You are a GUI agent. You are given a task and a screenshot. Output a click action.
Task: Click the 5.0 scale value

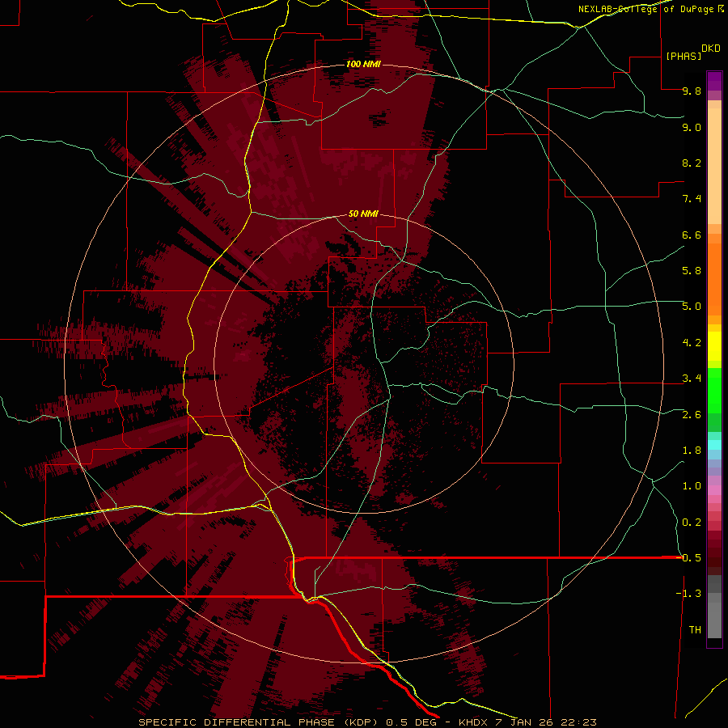click(x=692, y=307)
